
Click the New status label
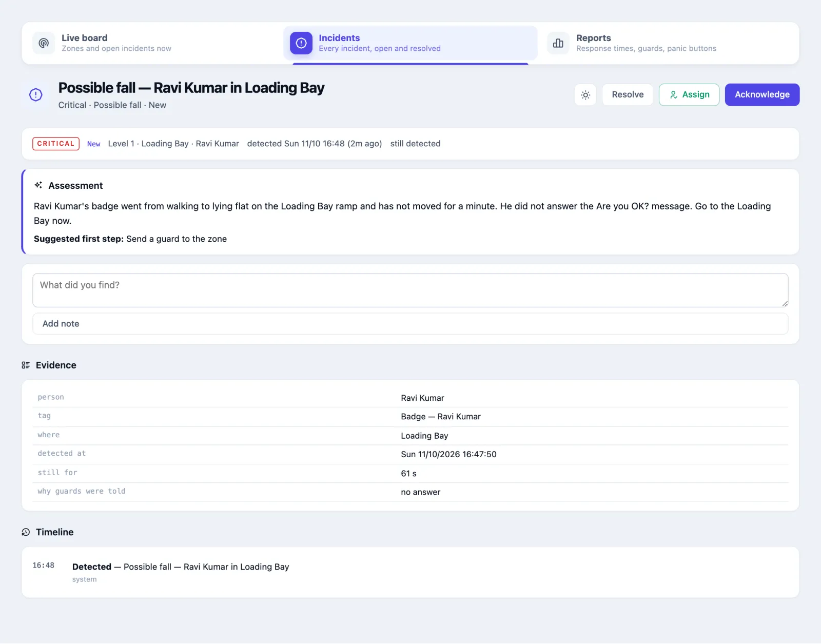[93, 144]
